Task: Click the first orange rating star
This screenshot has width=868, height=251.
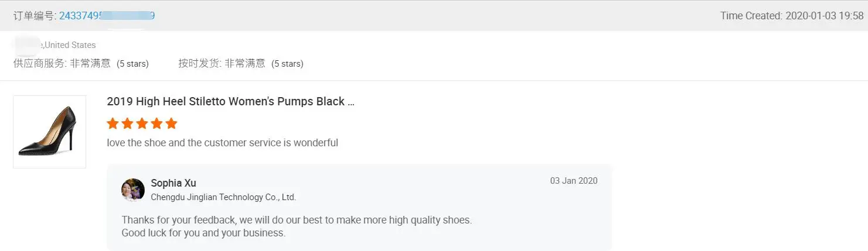Action: 113,123
